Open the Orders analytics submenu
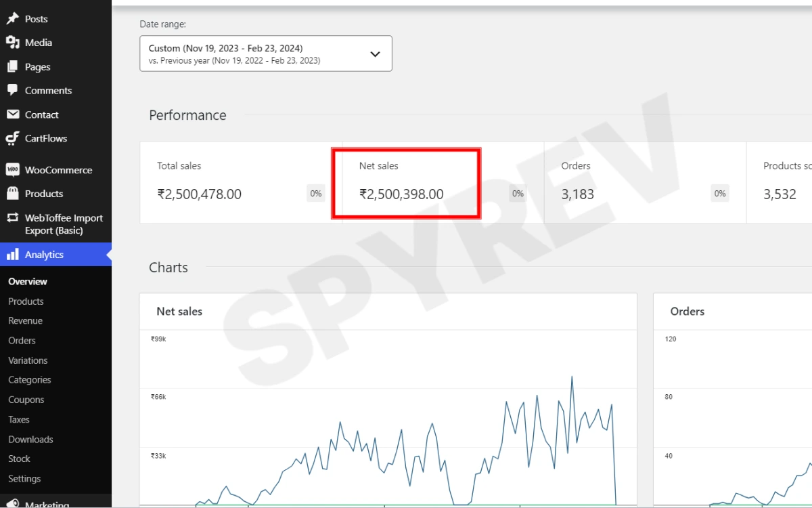The width and height of the screenshot is (812, 508). (x=22, y=341)
